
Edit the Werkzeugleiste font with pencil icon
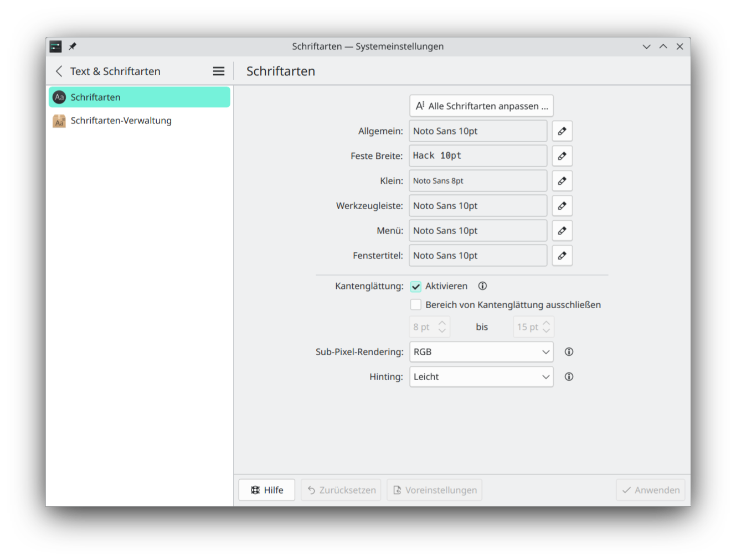coord(562,206)
